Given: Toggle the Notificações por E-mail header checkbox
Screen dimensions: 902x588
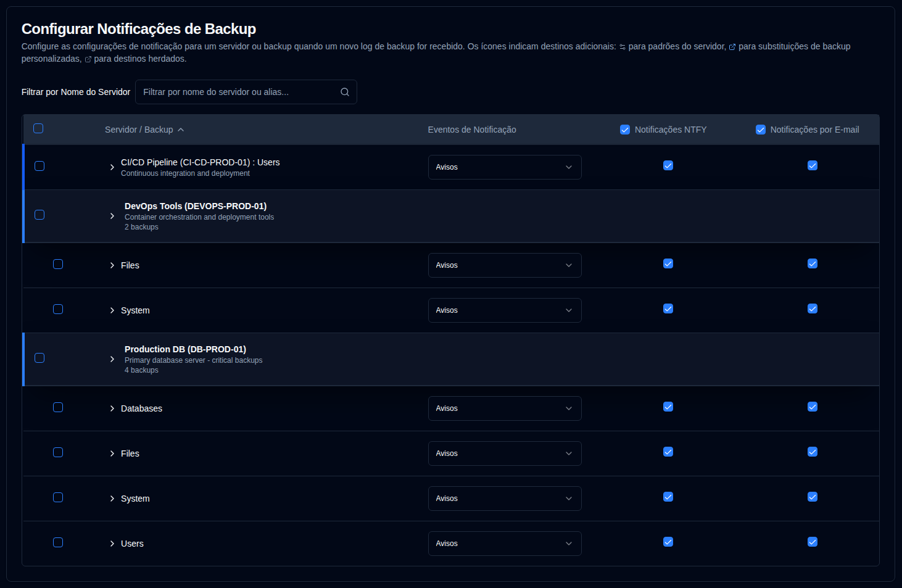Looking at the screenshot, I should (761, 130).
